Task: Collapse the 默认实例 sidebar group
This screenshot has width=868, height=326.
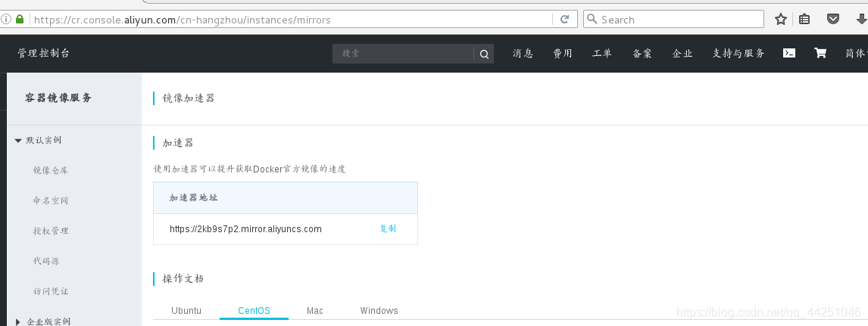Action: 38,141
